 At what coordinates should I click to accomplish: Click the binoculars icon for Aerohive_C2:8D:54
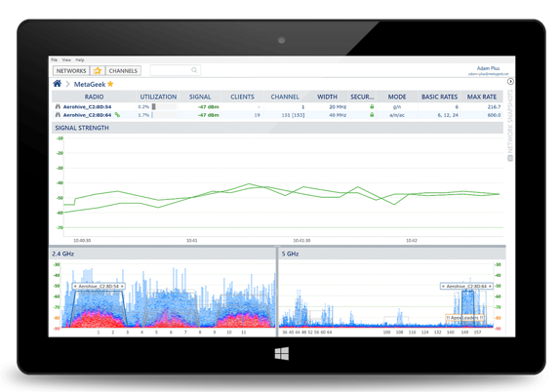click(58, 106)
